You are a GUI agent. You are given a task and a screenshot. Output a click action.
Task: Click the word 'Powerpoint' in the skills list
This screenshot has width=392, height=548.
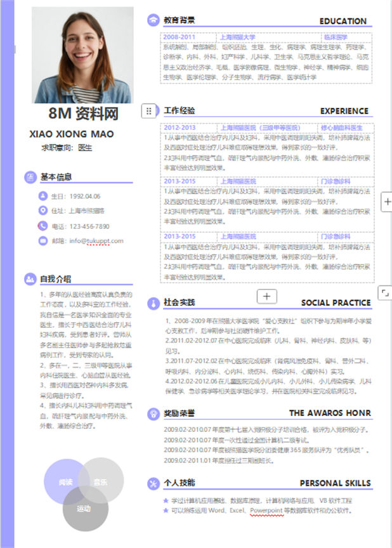coord(266,511)
